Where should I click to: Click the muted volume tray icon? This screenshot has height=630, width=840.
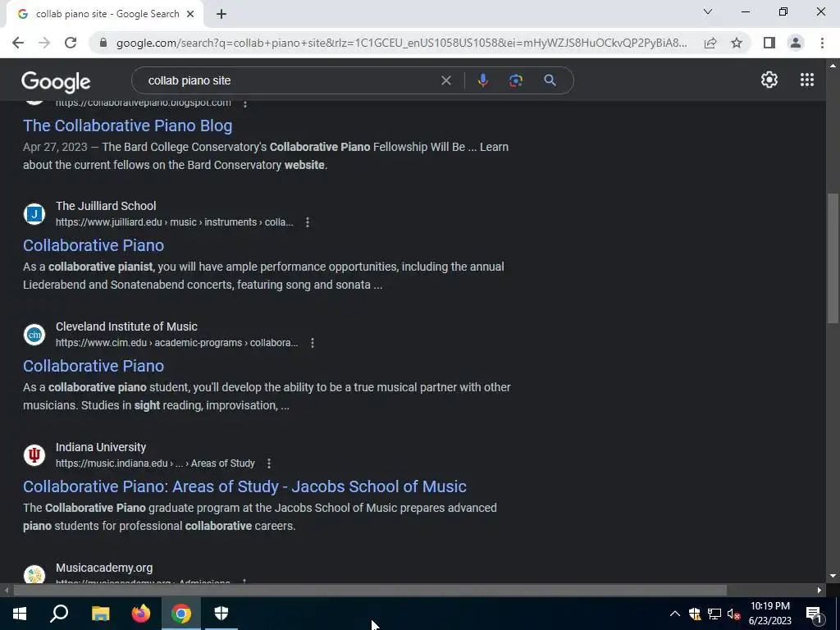733,614
